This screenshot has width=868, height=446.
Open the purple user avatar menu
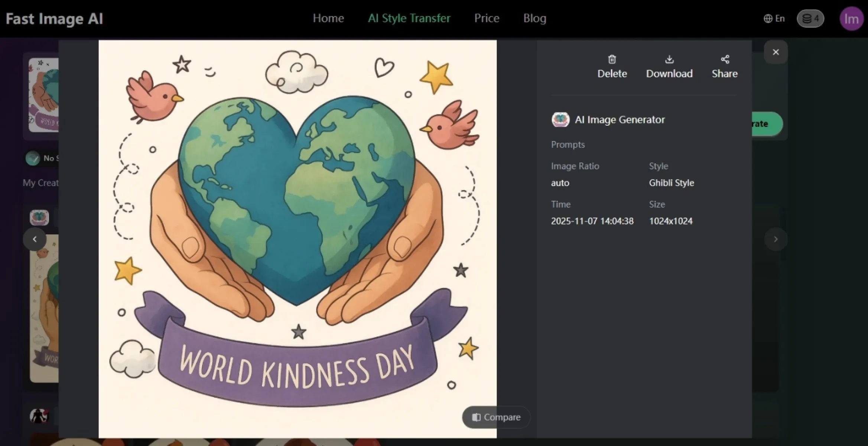coord(851,19)
